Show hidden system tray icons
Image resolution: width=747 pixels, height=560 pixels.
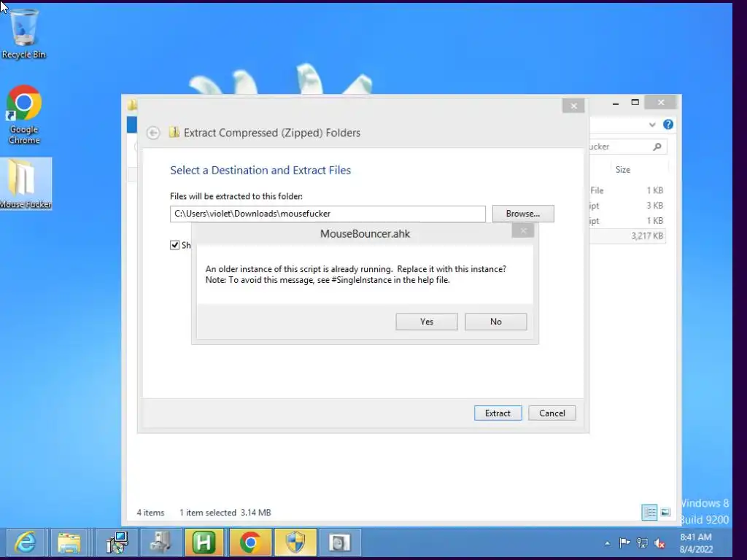point(607,542)
